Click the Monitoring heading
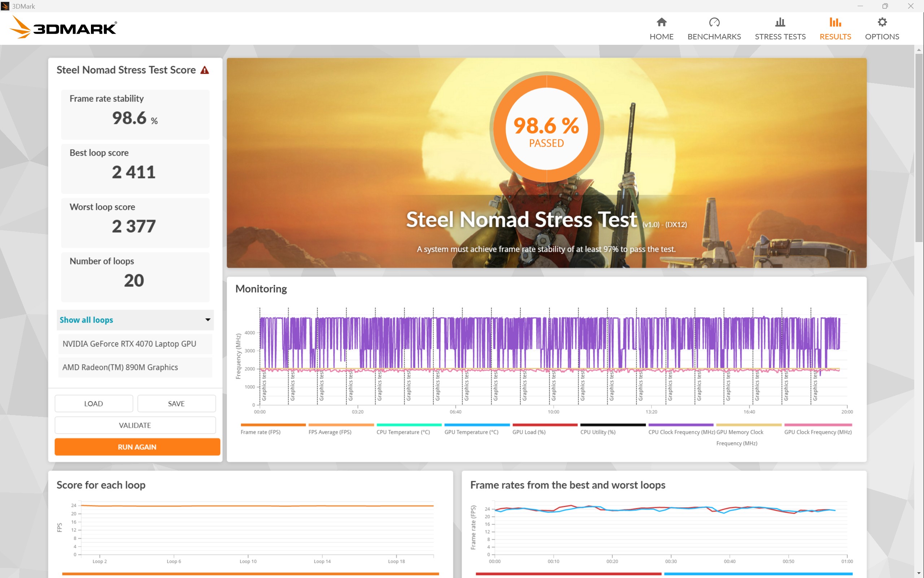Image resolution: width=924 pixels, height=578 pixels. (x=261, y=289)
